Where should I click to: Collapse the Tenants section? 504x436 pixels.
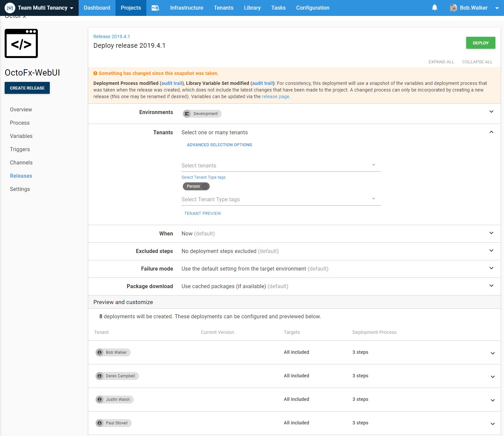tap(491, 132)
